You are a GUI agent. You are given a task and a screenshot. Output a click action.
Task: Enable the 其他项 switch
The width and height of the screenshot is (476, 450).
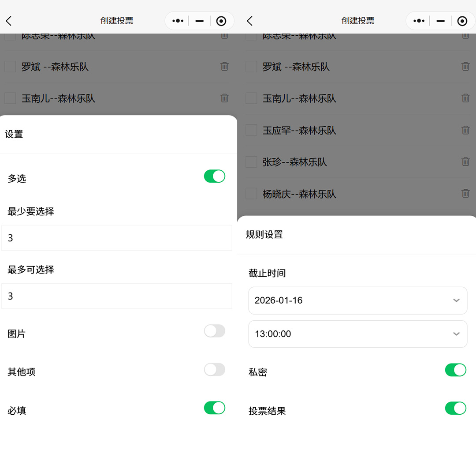pyautogui.click(x=214, y=370)
